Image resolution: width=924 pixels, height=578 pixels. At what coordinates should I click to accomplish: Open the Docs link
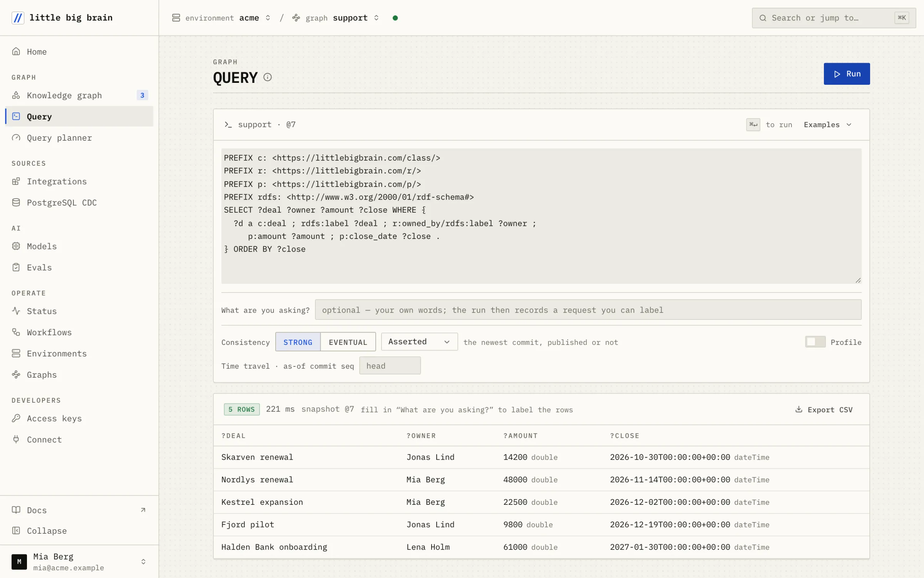click(79, 510)
